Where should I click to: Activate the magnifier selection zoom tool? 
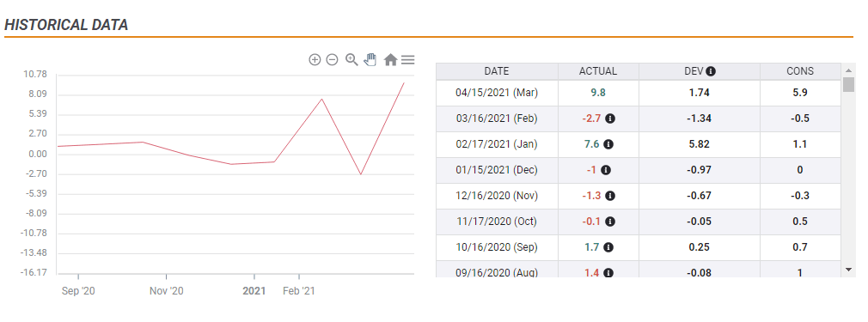click(x=351, y=59)
